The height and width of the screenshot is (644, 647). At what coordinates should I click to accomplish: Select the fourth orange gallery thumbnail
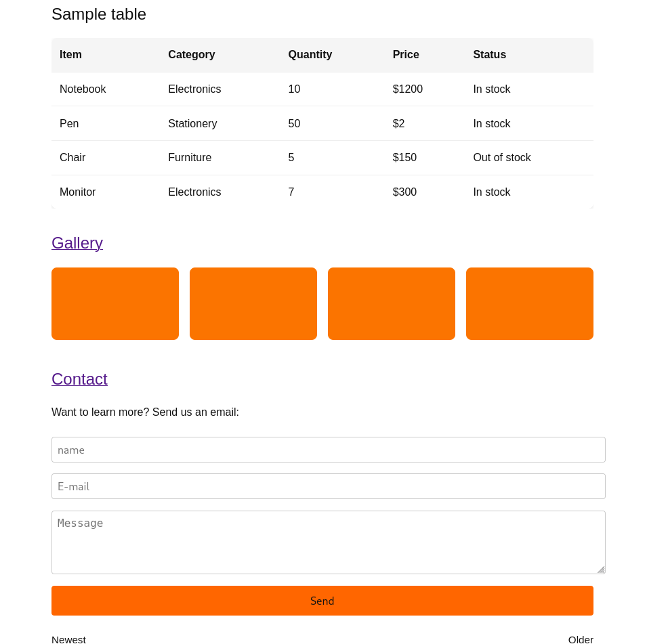pyautogui.click(x=530, y=303)
